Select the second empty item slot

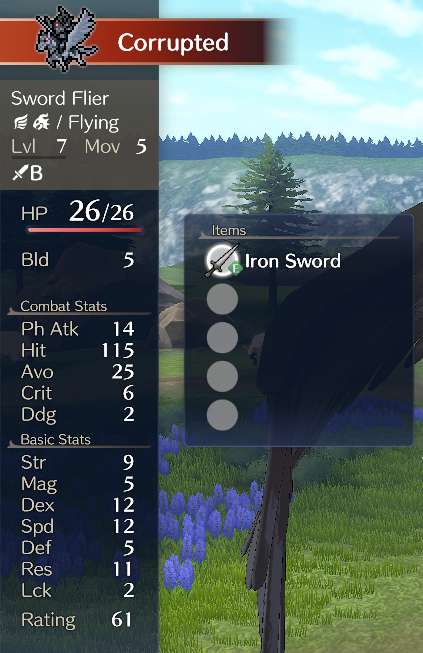click(222, 299)
